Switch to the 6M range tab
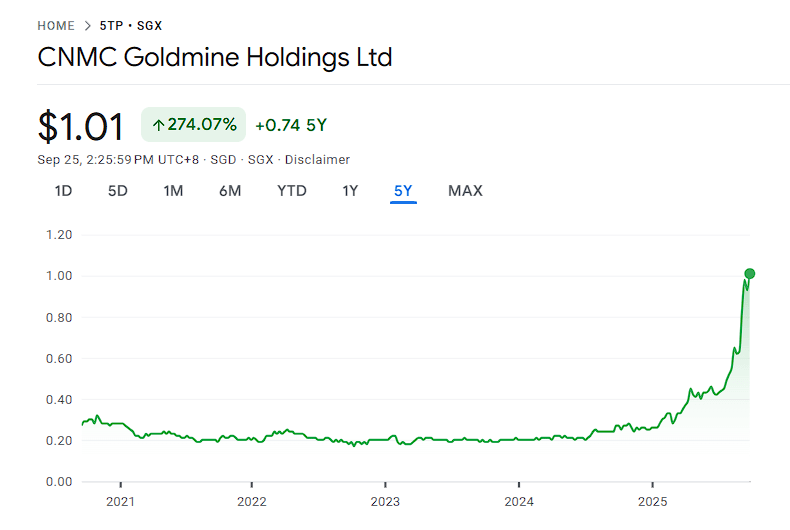This screenshot has height=530, width=790. tap(230, 191)
